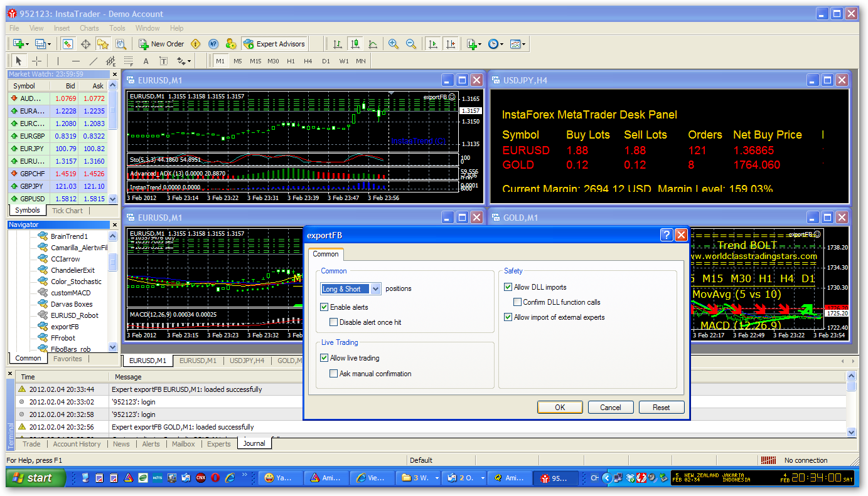Image resolution: width=868 pixels, height=496 pixels.
Task: Switch chart to Line Chart icon
Action: point(373,44)
